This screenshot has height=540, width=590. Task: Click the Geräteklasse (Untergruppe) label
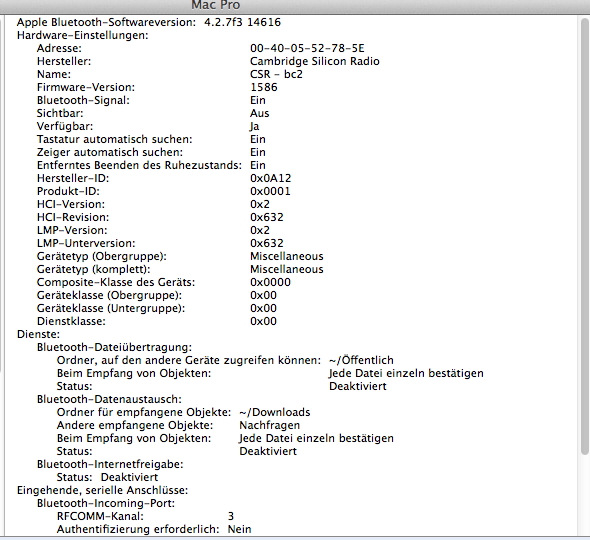(111, 308)
